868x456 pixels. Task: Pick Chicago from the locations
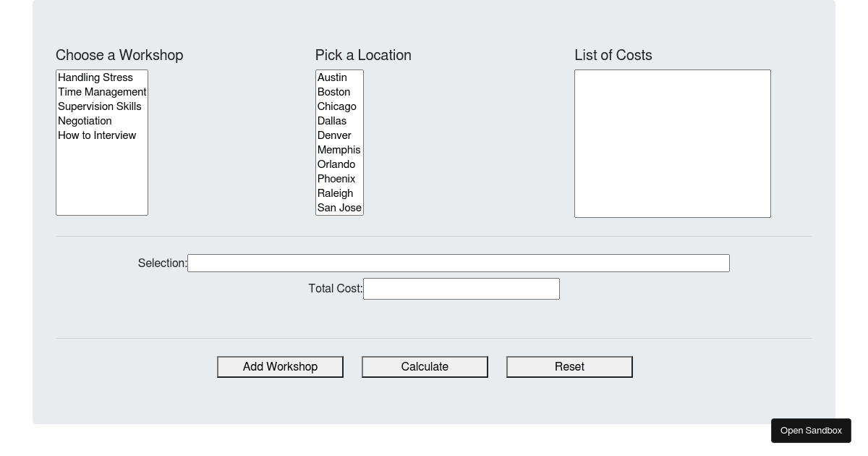336,106
